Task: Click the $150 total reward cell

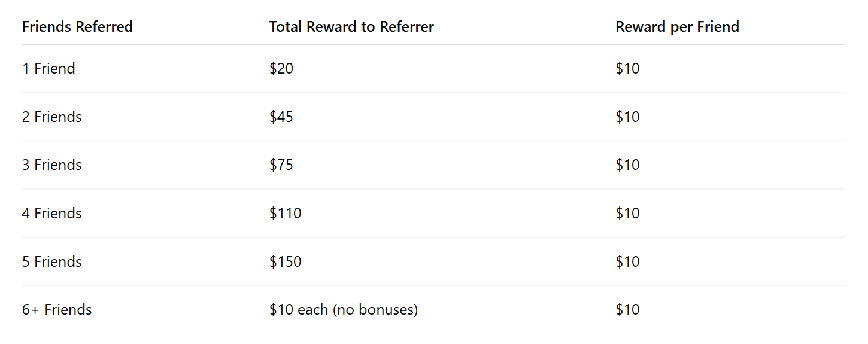Action: click(285, 262)
